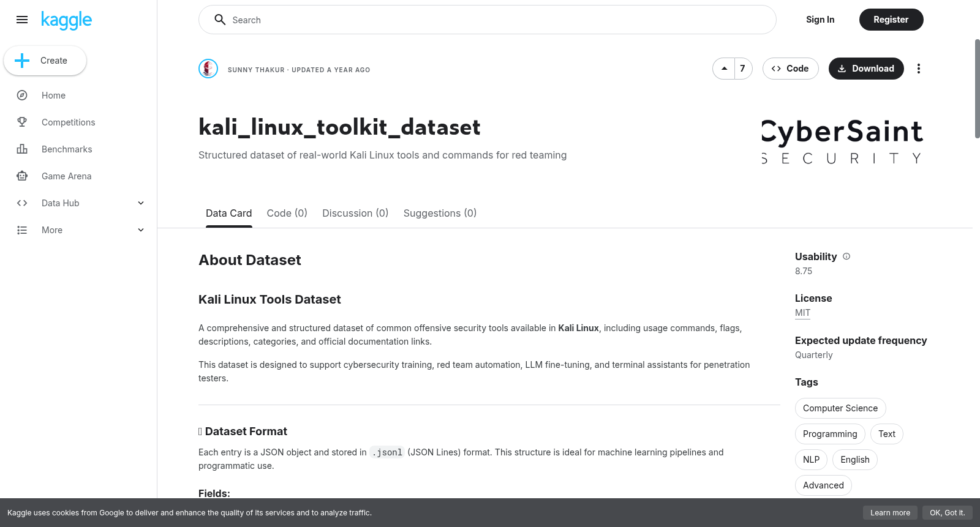The width and height of the screenshot is (980, 527).
Task: Click the SUNNY THAKUR author name
Action: tap(256, 70)
